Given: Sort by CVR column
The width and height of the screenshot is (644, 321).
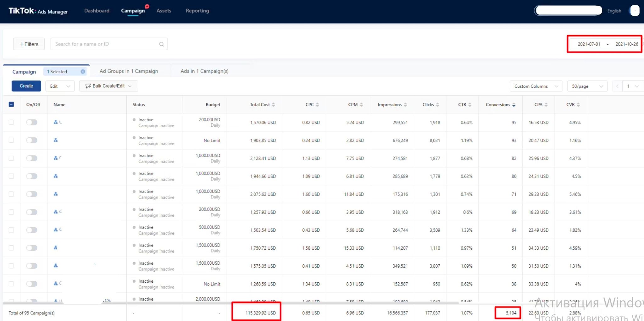Looking at the screenshot, I should coord(578,105).
